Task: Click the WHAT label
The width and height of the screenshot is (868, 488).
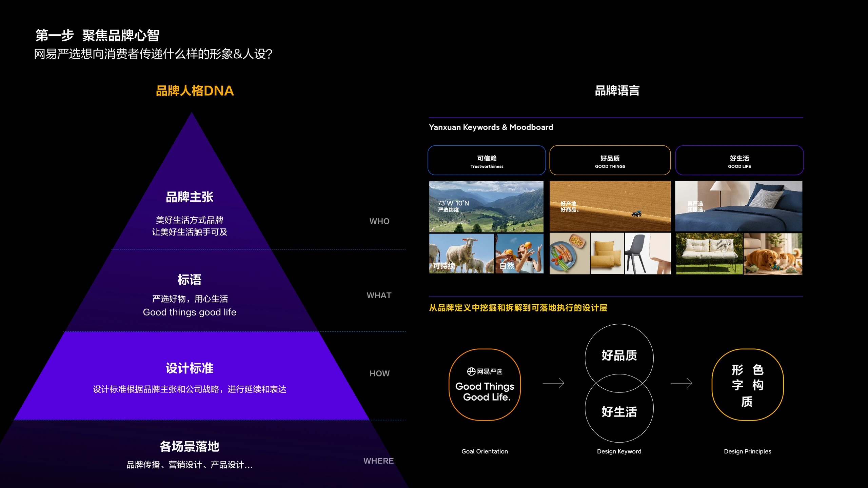Action: click(x=379, y=296)
